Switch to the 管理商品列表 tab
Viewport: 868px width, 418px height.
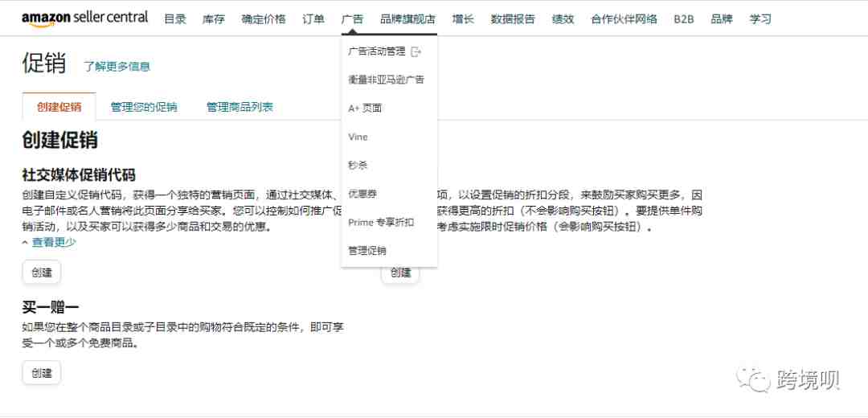pos(240,107)
